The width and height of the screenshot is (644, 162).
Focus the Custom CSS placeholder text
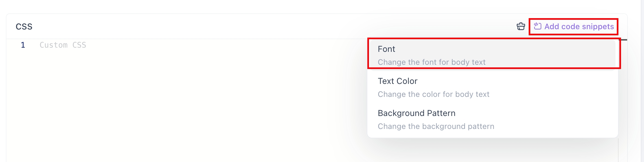click(x=63, y=45)
